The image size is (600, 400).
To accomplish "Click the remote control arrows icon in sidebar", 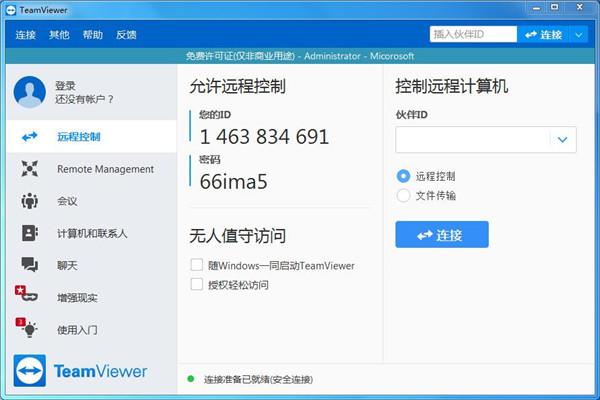I will coord(29,137).
